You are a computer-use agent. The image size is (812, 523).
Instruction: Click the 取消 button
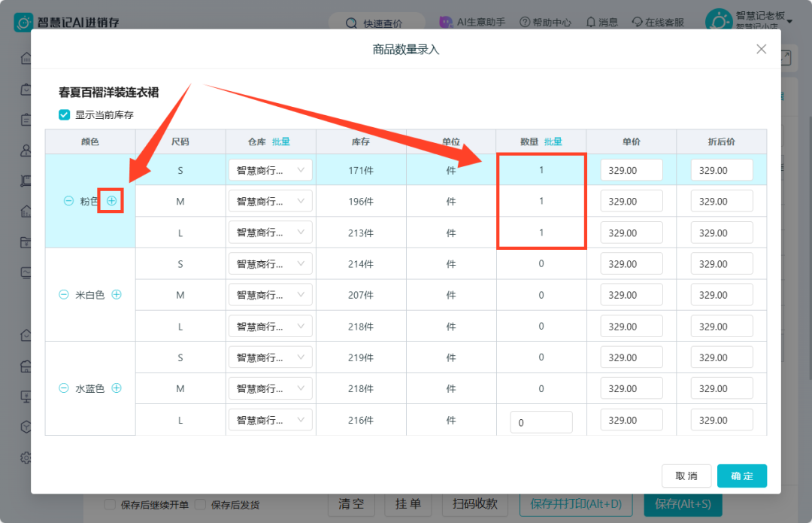[686, 476]
